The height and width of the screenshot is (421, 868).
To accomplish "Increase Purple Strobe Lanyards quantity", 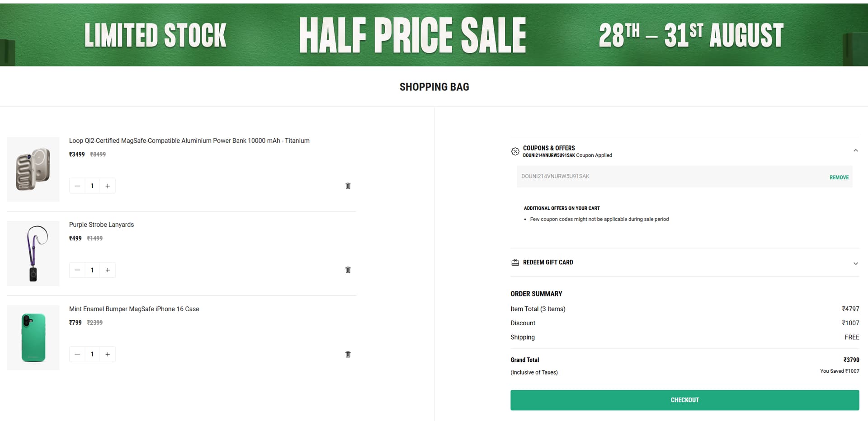I will (108, 270).
